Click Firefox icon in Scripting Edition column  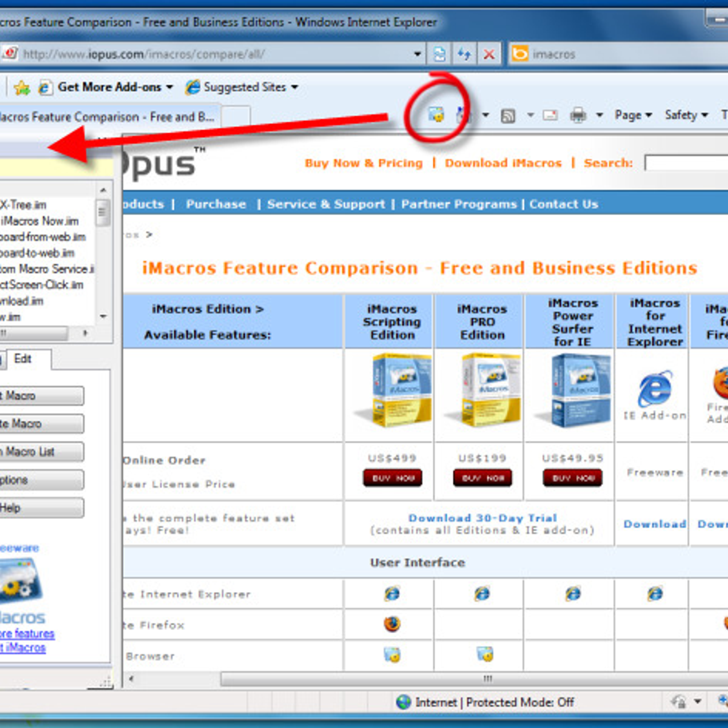pos(392,624)
